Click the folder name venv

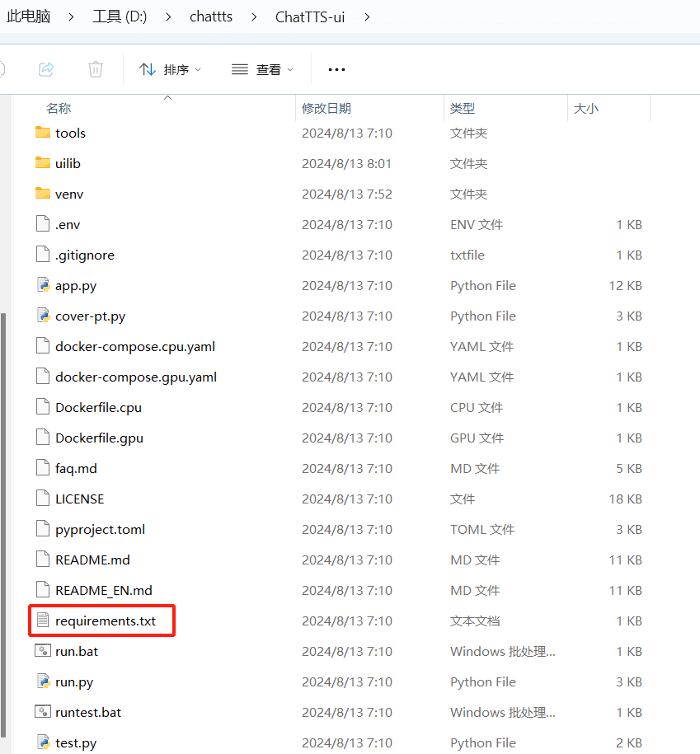[x=69, y=194]
